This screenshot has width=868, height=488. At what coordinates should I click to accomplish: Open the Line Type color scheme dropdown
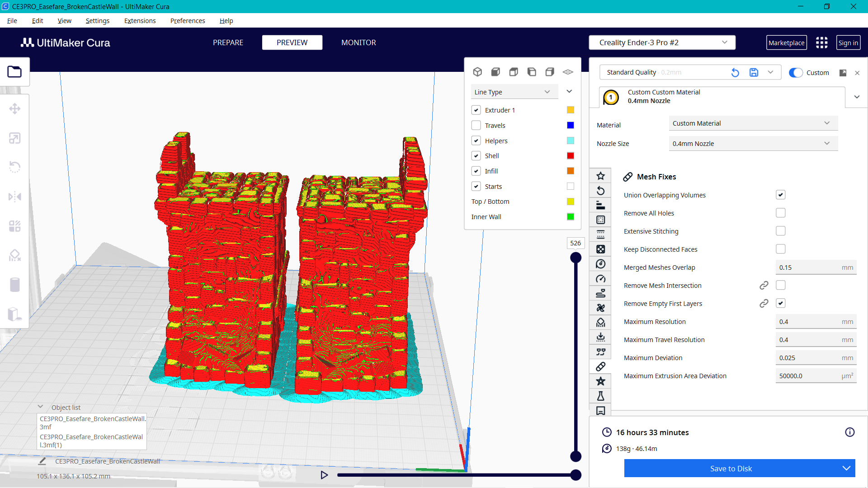[514, 91]
